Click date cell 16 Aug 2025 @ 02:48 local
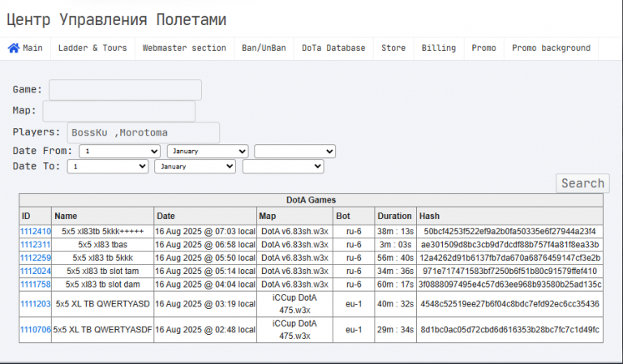 [205, 330]
